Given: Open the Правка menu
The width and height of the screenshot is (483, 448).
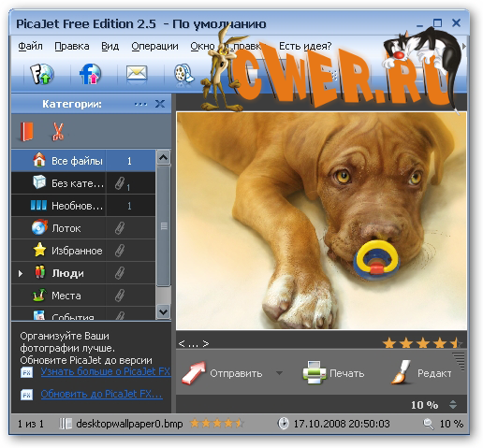Looking at the screenshot, I should [x=72, y=47].
